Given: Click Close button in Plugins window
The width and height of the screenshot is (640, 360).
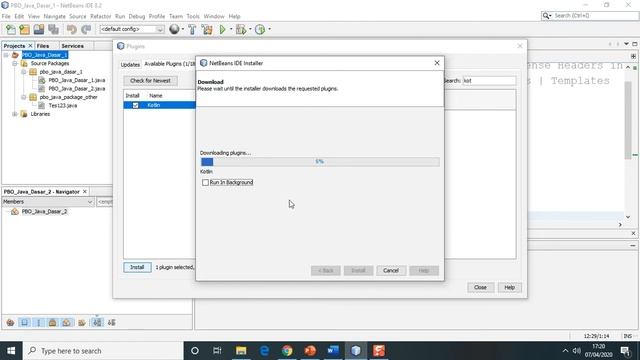Looking at the screenshot, I should point(480,287).
